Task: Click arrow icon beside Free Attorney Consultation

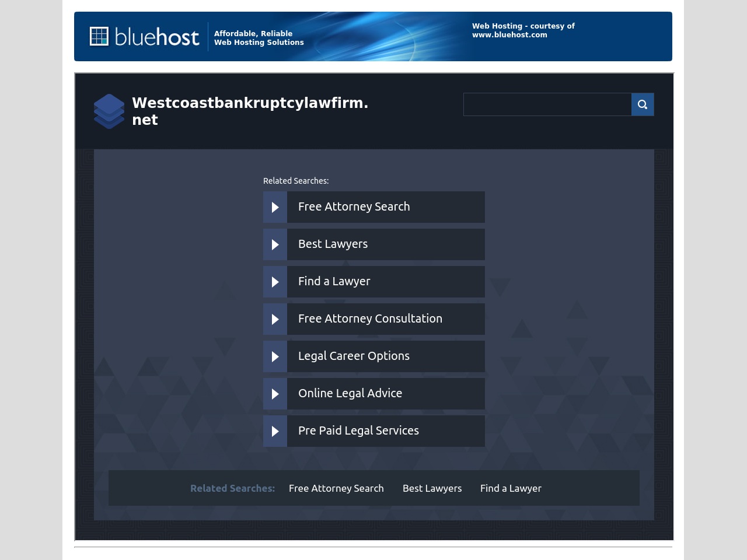Action: pos(275,319)
